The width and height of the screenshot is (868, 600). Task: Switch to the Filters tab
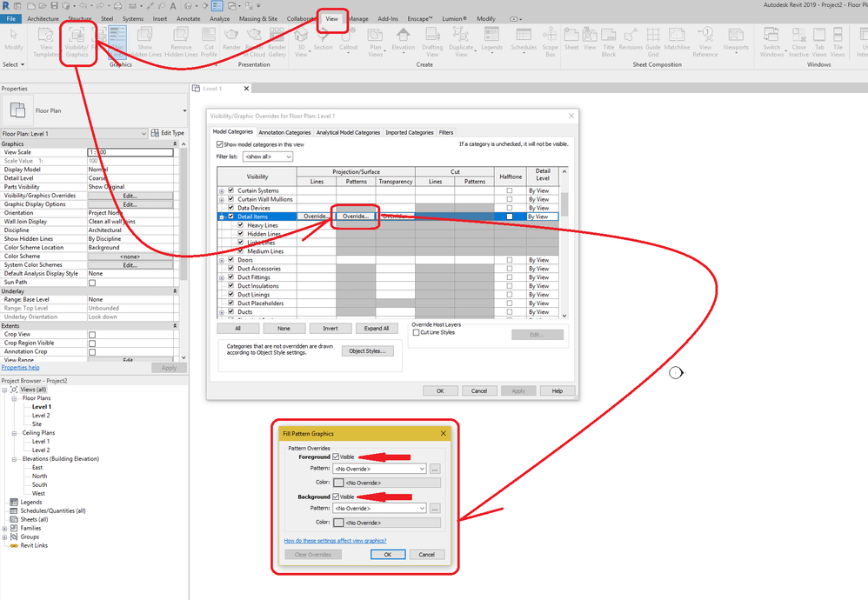445,133
